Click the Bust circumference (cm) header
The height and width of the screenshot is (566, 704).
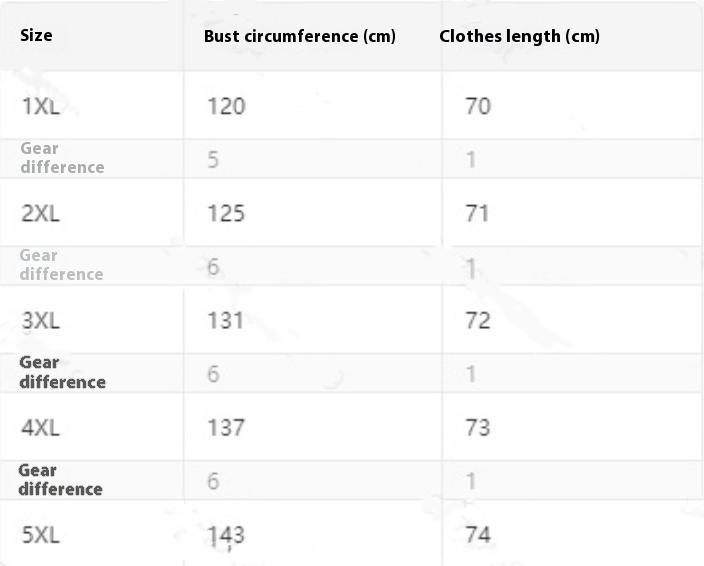pos(299,36)
